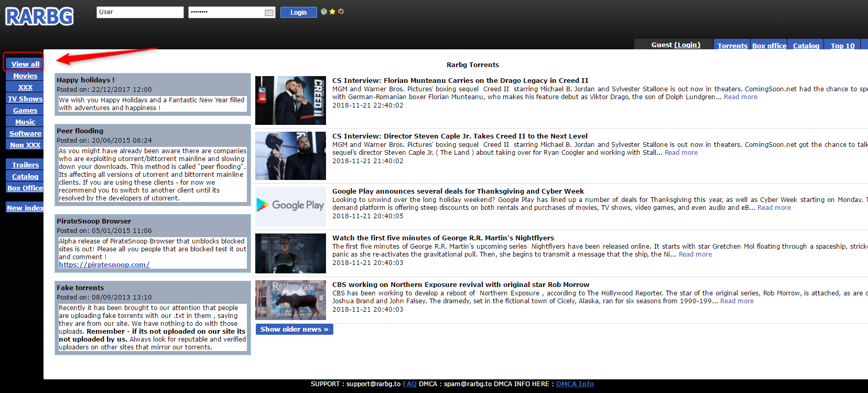Viewport: 868px width, 393px height.
Task: Open the Steven Caple Jr. interview thumbnail
Action: pyautogui.click(x=290, y=156)
